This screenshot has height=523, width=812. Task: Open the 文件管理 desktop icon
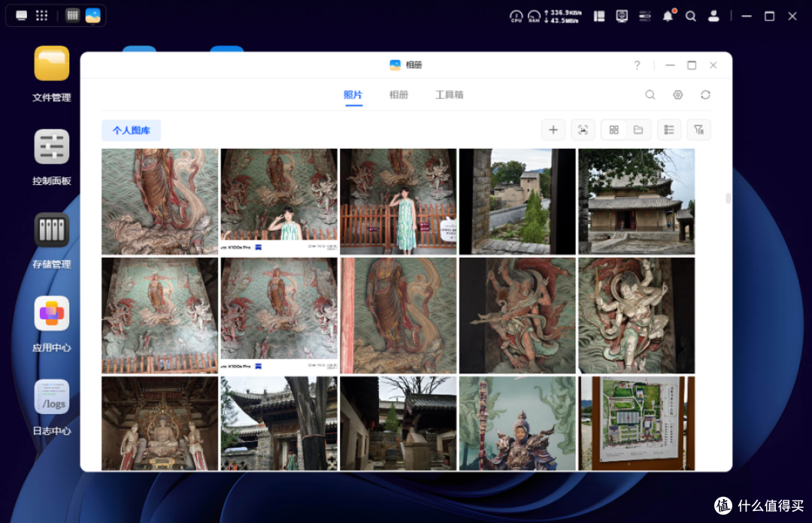point(51,63)
